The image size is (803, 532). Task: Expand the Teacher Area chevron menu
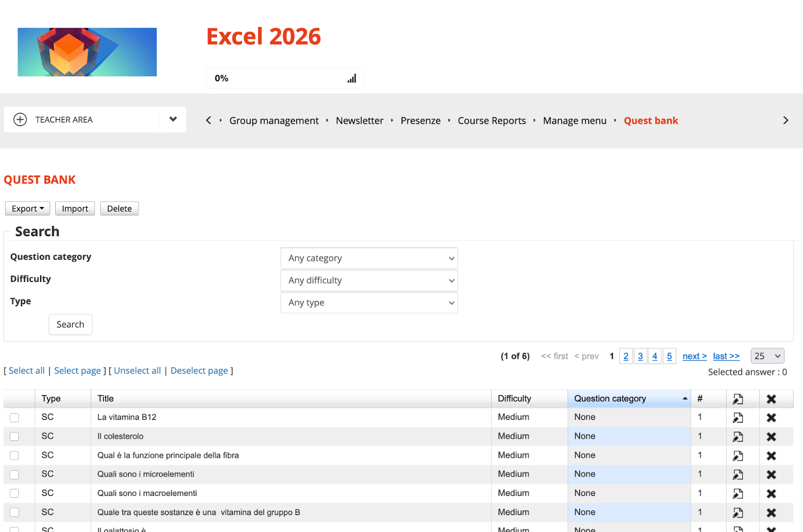click(173, 119)
